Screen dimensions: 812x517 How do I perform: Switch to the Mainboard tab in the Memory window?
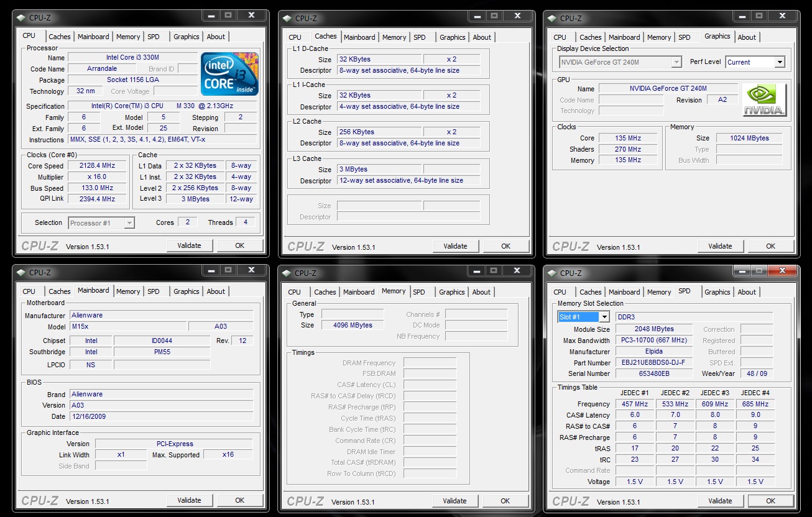tap(359, 292)
